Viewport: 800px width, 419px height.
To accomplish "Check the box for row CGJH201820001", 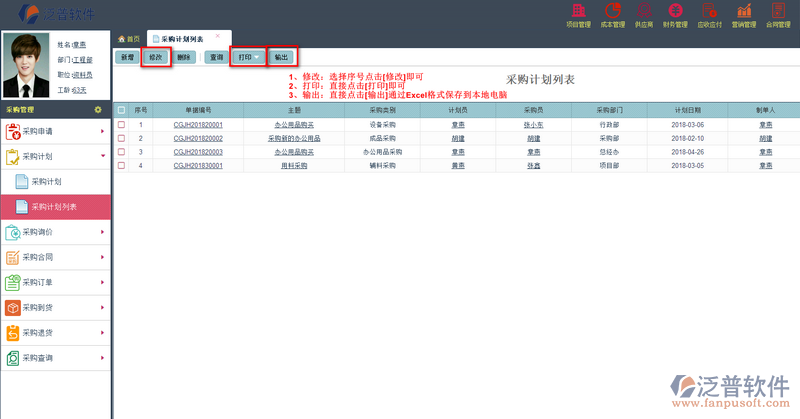I will 121,124.
